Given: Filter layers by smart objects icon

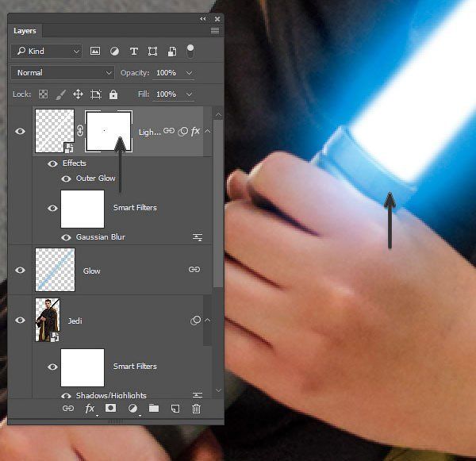Looking at the screenshot, I should coord(172,52).
